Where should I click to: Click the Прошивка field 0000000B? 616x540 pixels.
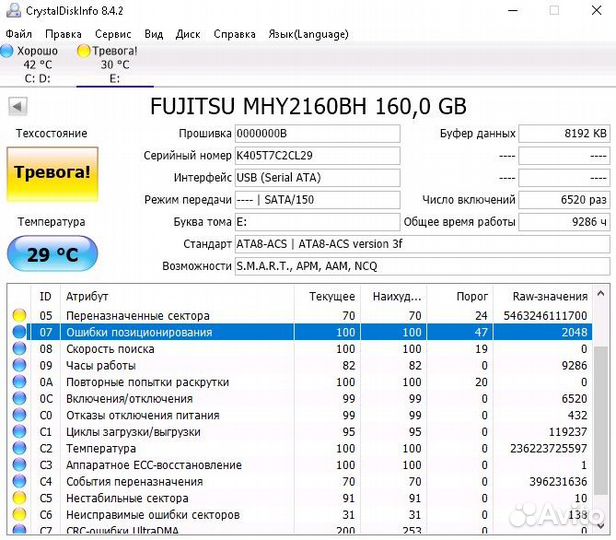click(x=317, y=134)
